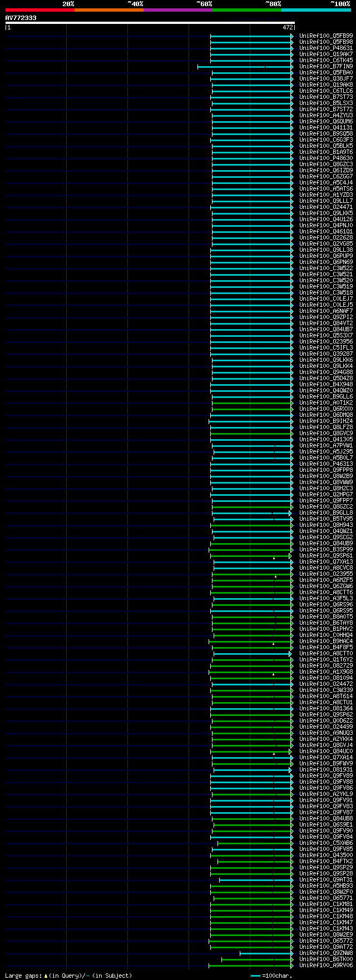The height and width of the screenshot is (980, 356).
Task: Select hit UniRef100_Q8GZC3
Action: (326, 164)
